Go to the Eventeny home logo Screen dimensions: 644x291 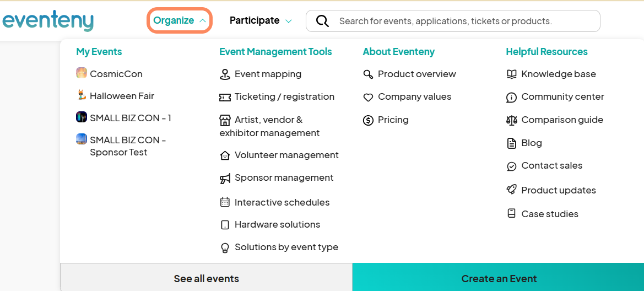pos(48,20)
